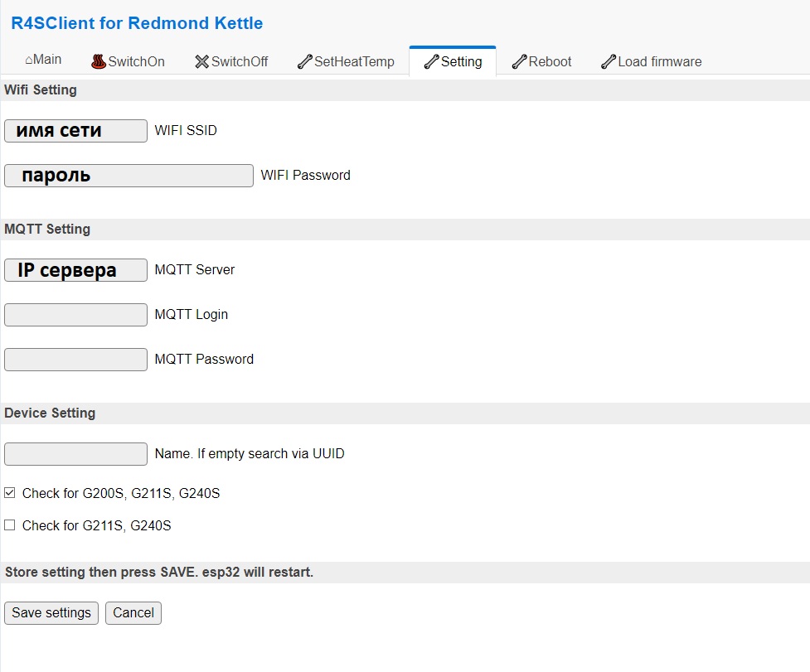Click the device Name input field
This screenshot has height=672, width=810.
[x=75, y=454]
